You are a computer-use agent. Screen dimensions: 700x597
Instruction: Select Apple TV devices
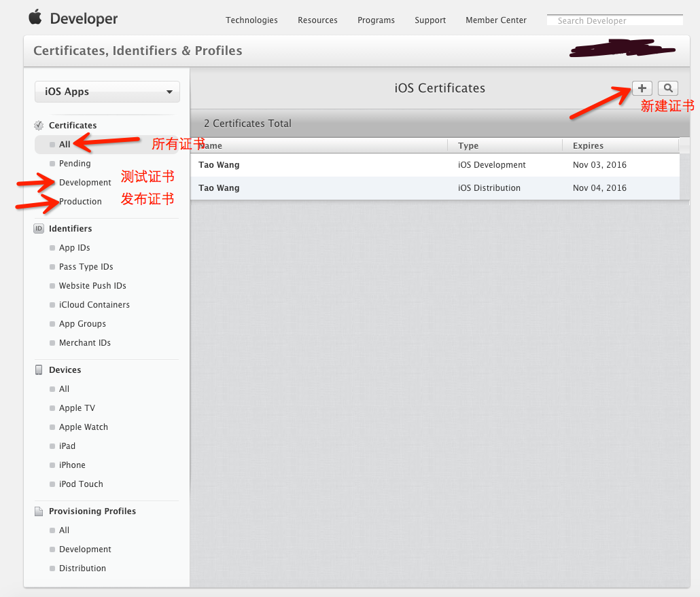(x=77, y=408)
